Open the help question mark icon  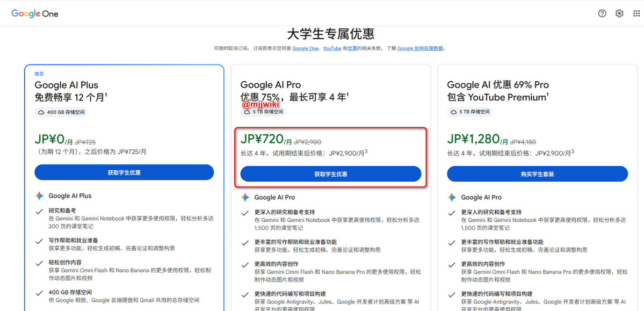point(602,13)
